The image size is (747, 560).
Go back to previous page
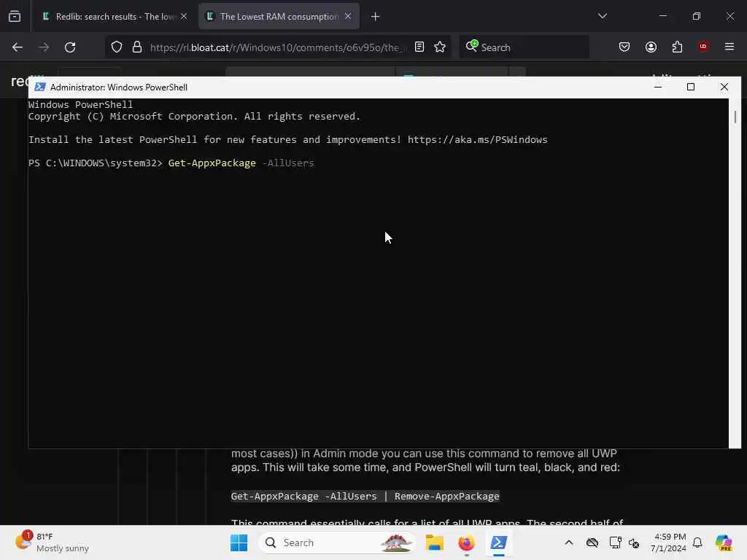pyautogui.click(x=18, y=47)
